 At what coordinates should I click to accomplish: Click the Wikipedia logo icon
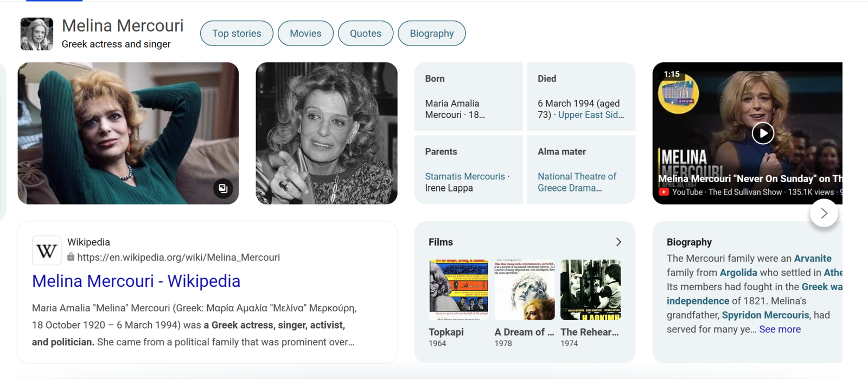[x=47, y=250]
